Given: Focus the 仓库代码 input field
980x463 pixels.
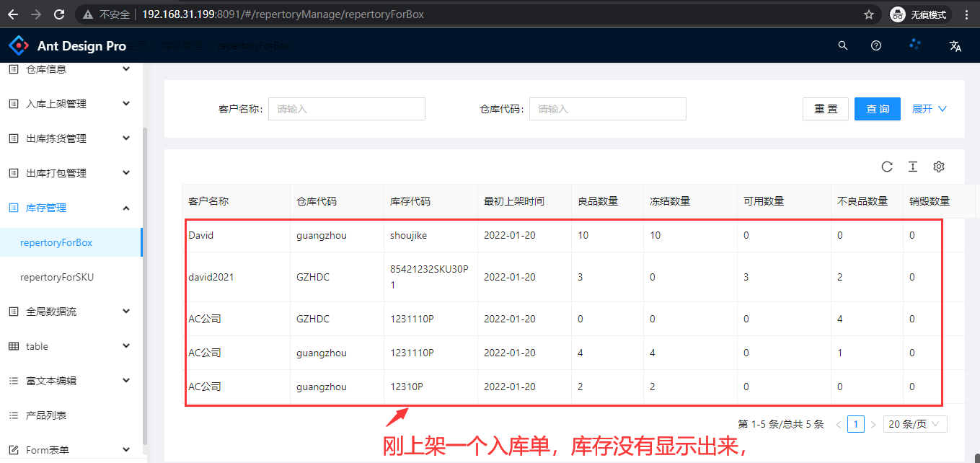Looking at the screenshot, I should [607, 109].
